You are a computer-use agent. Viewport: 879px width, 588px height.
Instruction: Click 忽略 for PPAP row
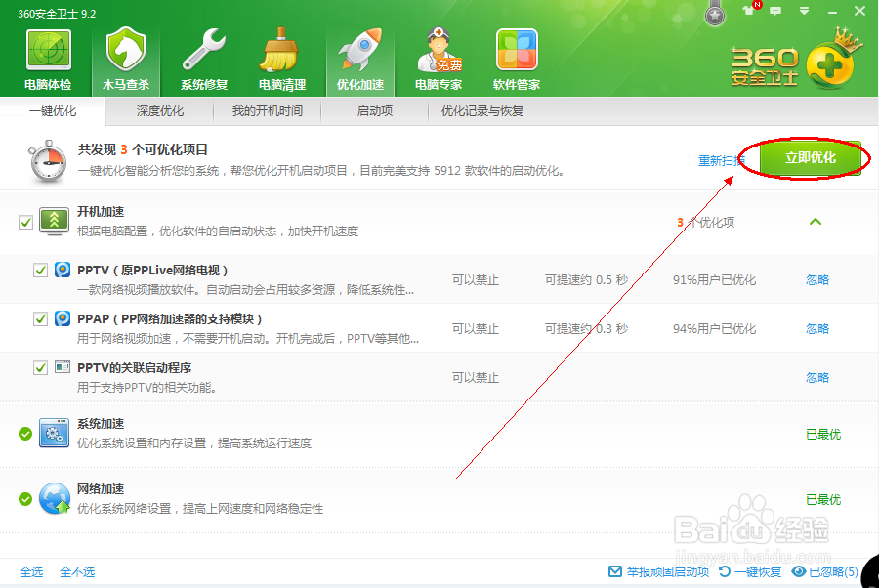tap(816, 328)
